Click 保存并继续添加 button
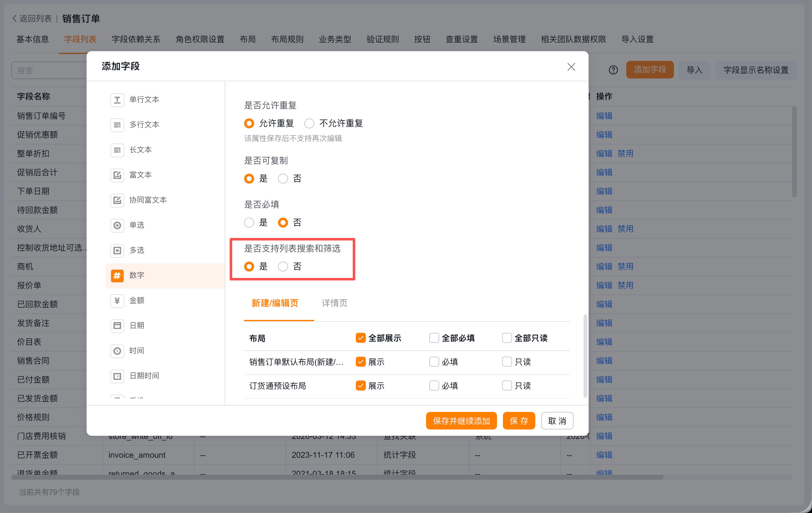 tap(461, 421)
